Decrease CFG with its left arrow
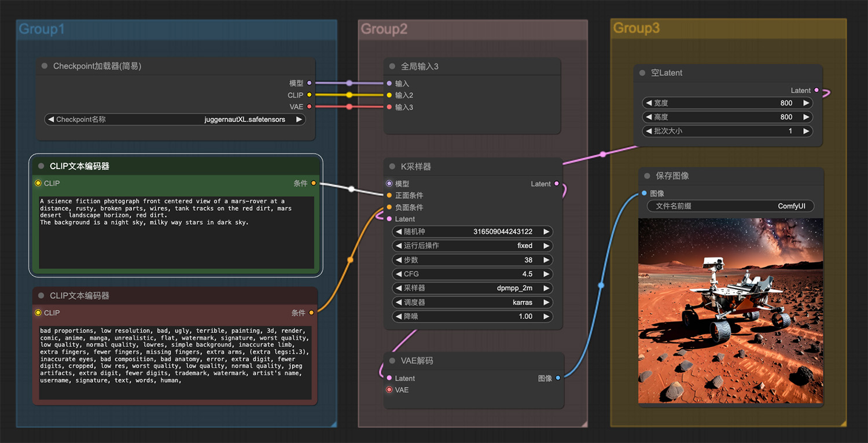Screen dimensions: 868x443 [399, 274]
